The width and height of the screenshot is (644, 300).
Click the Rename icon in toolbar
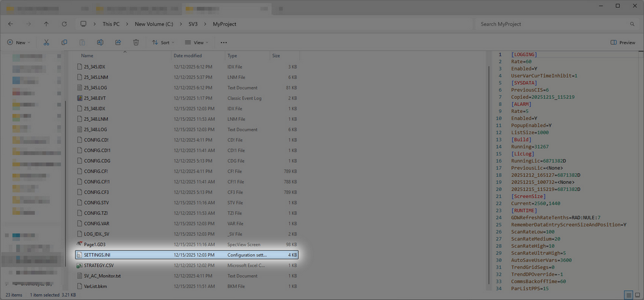coord(100,43)
